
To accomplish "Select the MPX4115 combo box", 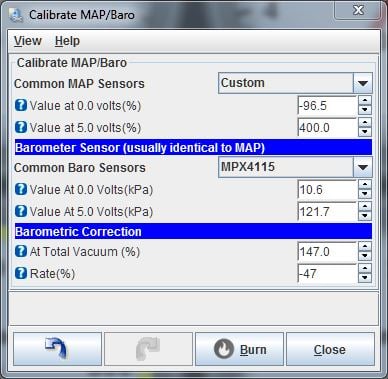I will 295,167.
